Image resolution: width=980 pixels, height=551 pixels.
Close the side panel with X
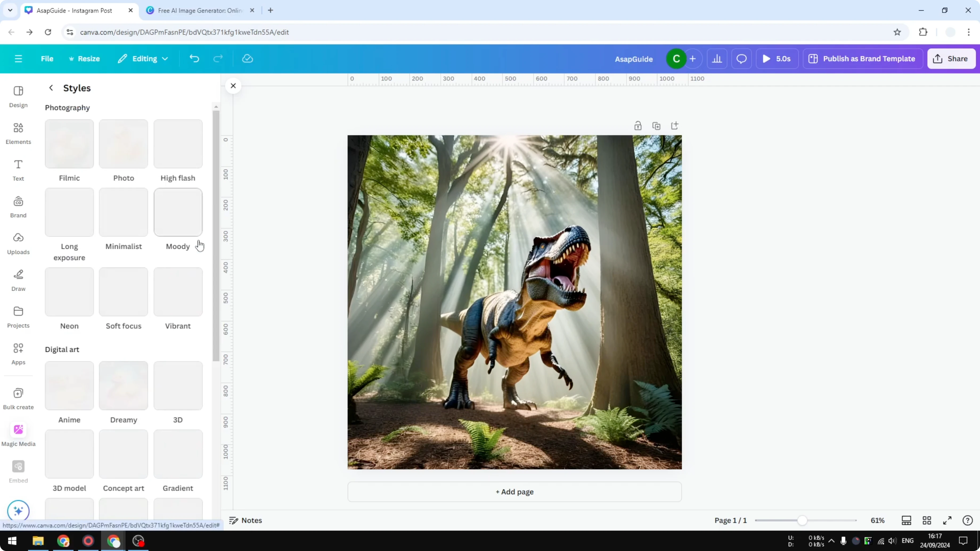pyautogui.click(x=233, y=86)
